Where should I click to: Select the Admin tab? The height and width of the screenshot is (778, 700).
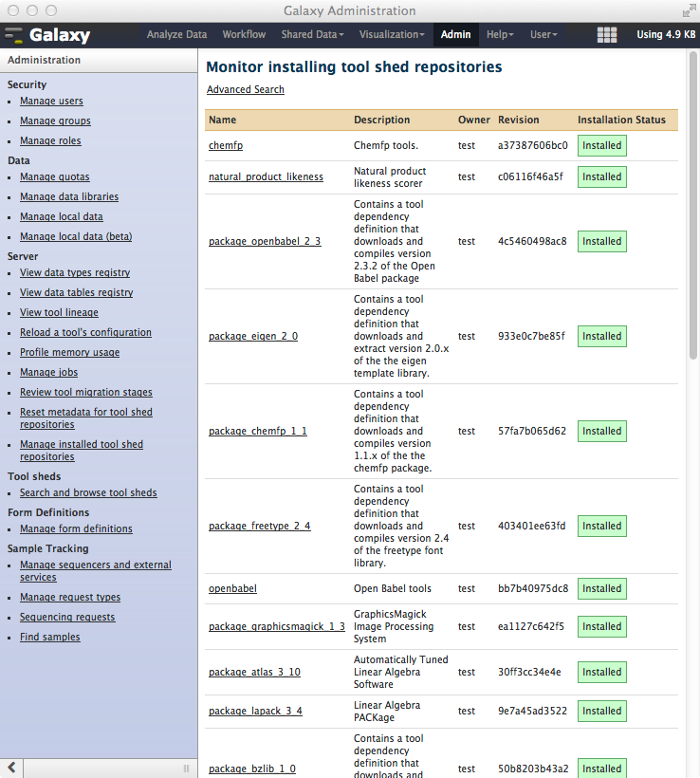click(x=455, y=35)
